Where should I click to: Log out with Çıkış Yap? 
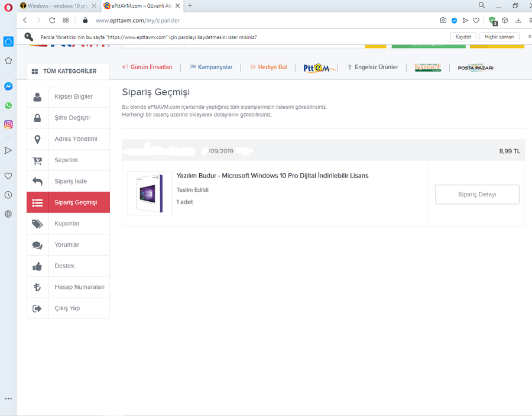pyautogui.click(x=68, y=308)
